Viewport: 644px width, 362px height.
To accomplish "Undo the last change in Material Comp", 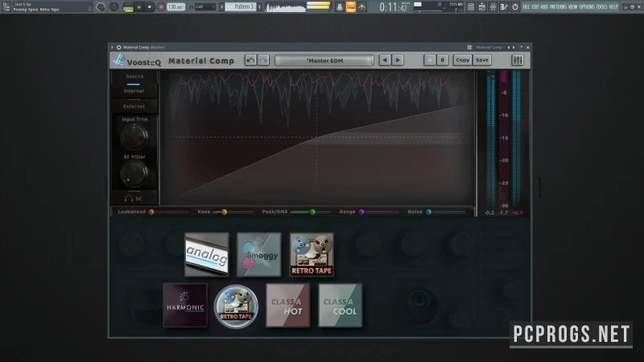I will click(250, 60).
